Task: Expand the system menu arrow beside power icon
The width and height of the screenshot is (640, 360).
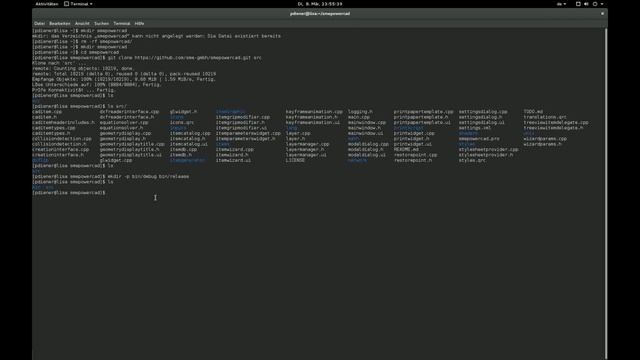Action: (602, 4)
